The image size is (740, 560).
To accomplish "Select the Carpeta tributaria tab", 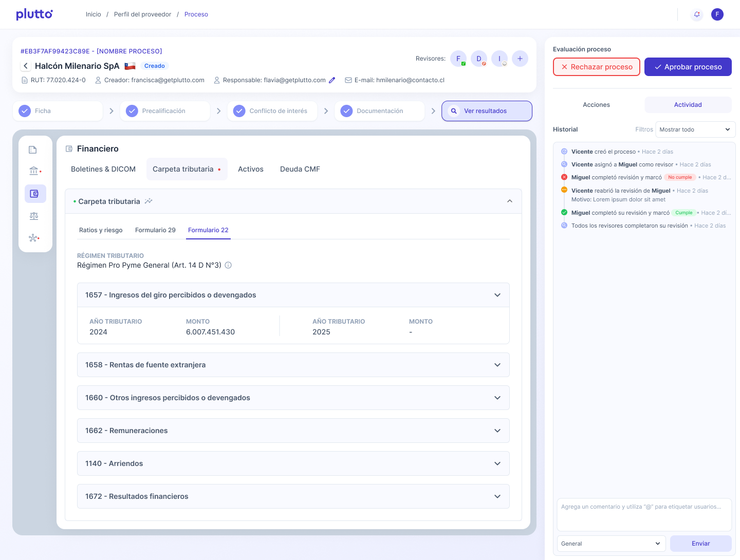I will (187, 169).
